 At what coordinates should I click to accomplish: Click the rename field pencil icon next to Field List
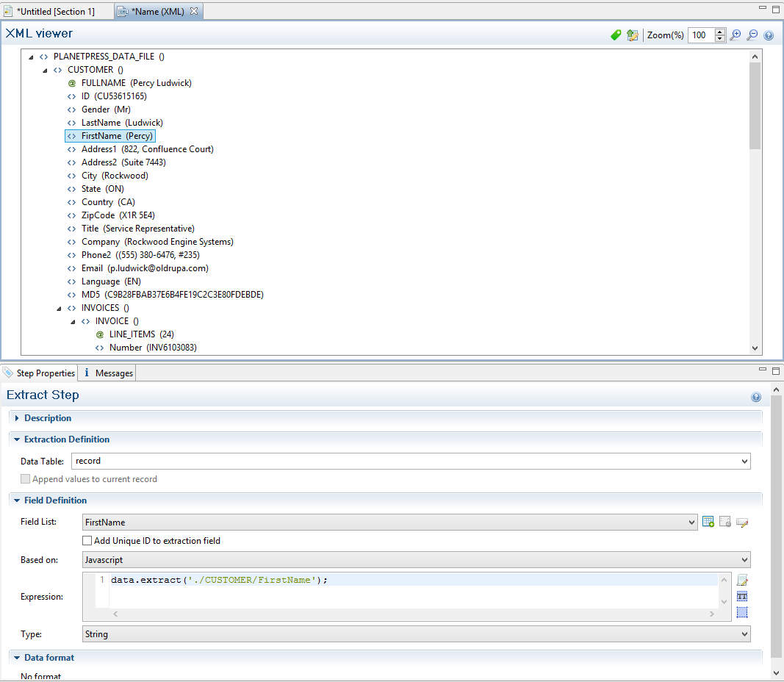[x=742, y=522]
